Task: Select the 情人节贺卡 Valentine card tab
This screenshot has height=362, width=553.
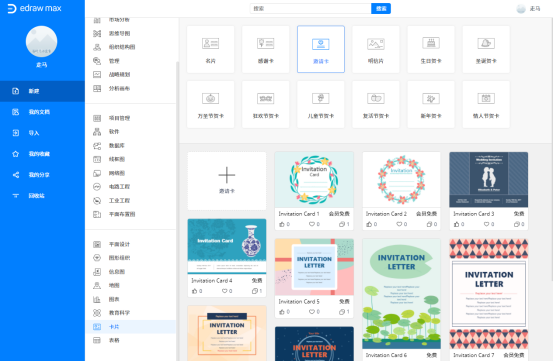Action: coord(486,104)
